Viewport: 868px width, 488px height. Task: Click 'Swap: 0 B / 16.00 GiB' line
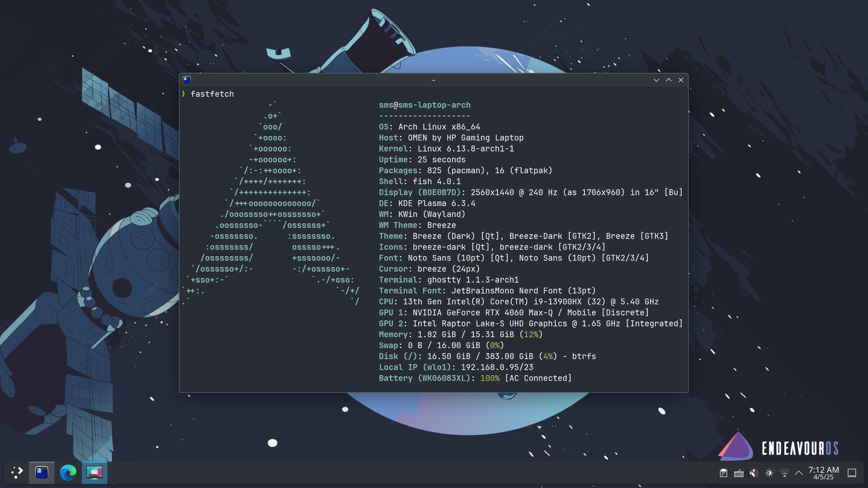(x=441, y=345)
